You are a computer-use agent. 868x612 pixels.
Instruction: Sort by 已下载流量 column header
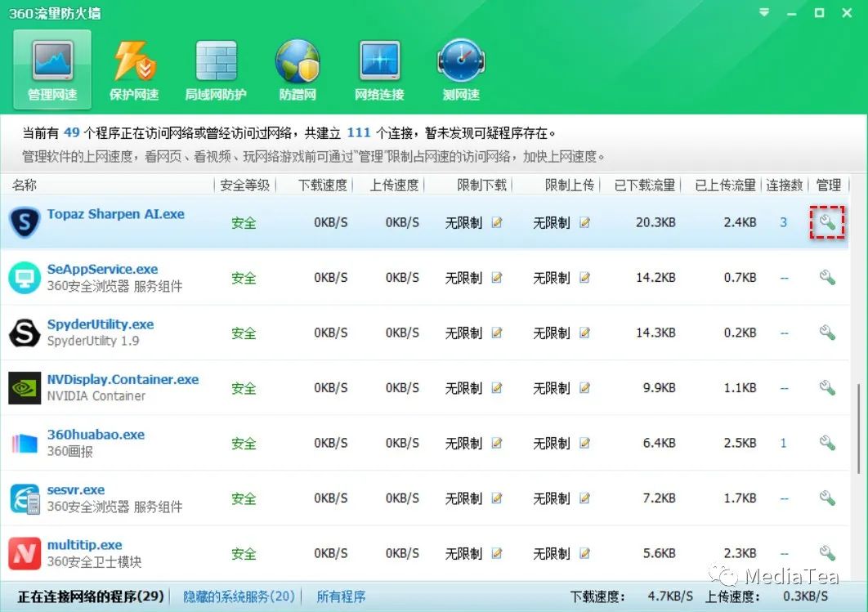(644, 185)
